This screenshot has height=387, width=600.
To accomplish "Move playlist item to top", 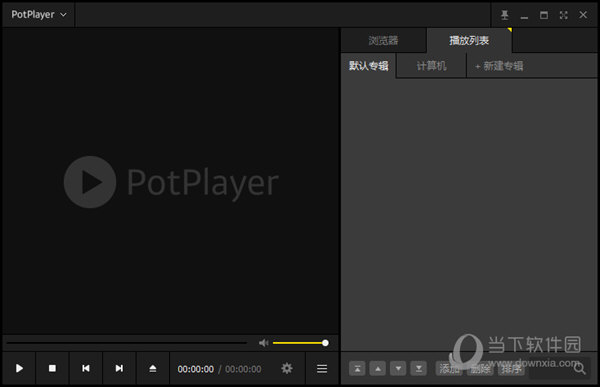I will click(x=357, y=369).
